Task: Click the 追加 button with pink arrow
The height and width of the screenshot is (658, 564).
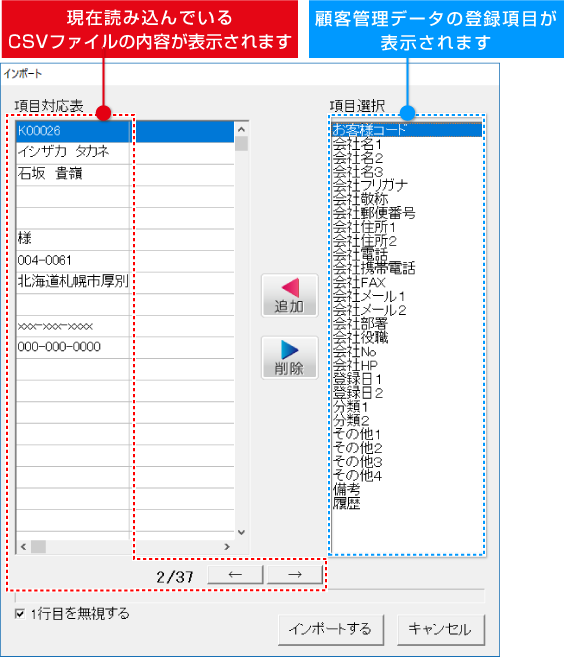Action: [290, 295]
